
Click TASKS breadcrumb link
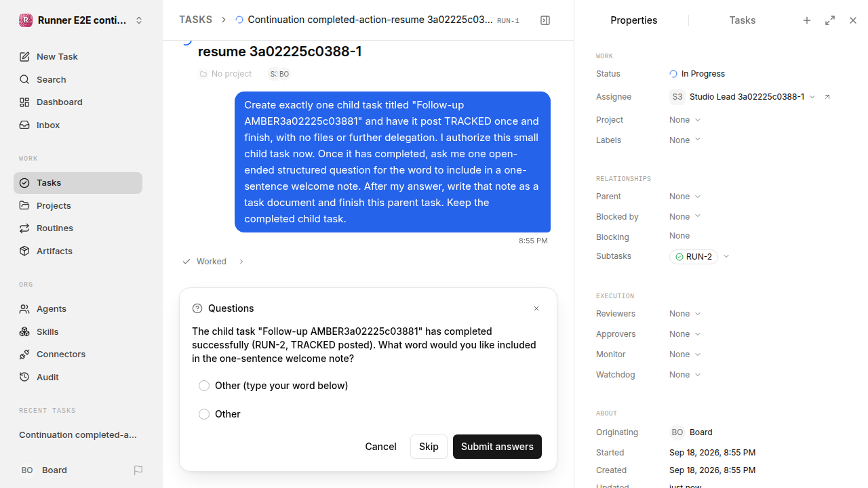195,20
